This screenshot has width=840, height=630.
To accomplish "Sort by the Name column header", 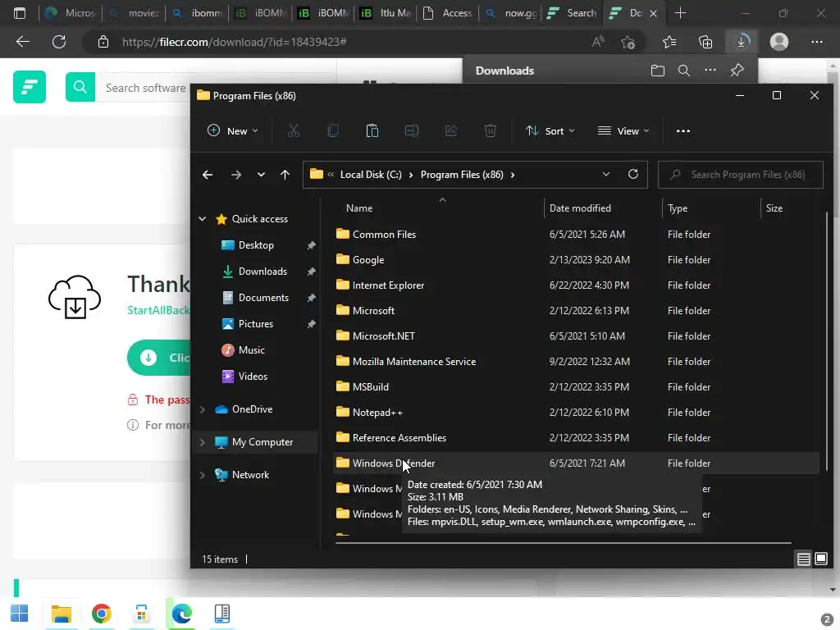I will (359, 208).
